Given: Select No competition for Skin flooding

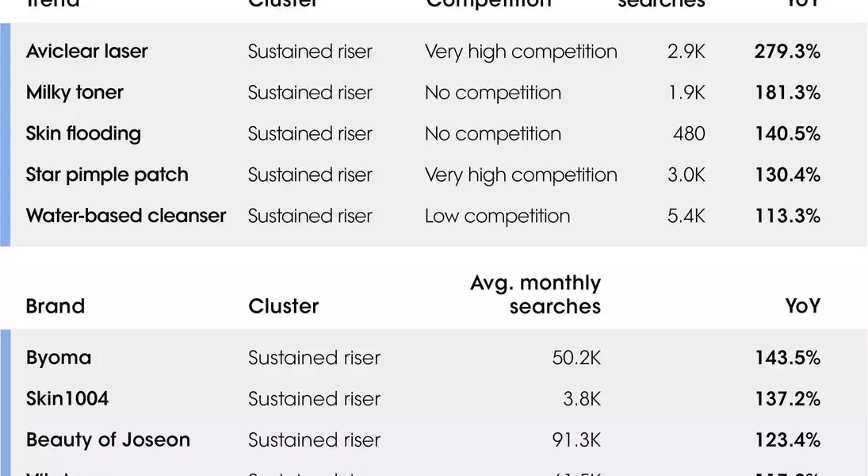Looking at the screenshot, I should tap(492, 133).
